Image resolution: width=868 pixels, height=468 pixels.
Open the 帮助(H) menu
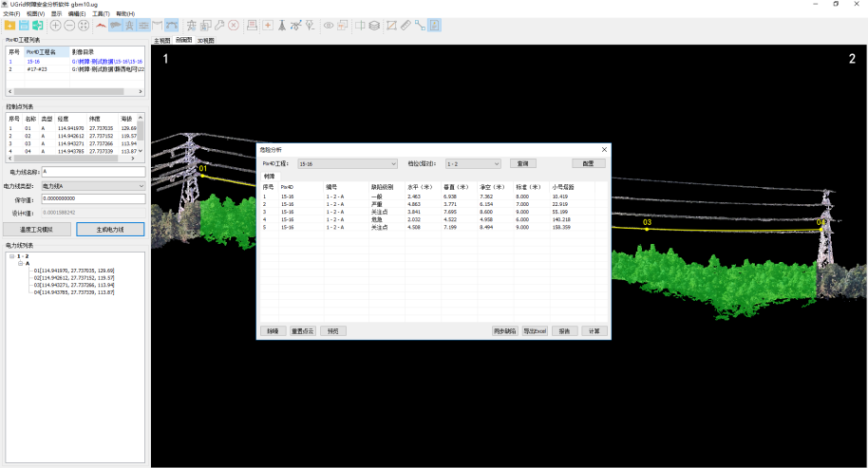point(125,14)
